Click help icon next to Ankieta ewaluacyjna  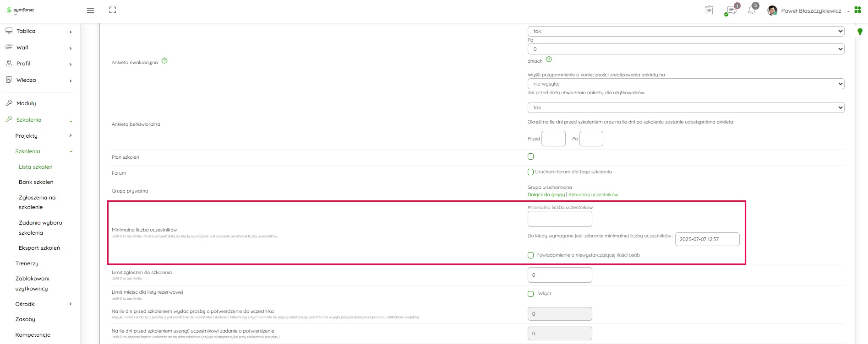pyautogui.click(x=164, y=61)
